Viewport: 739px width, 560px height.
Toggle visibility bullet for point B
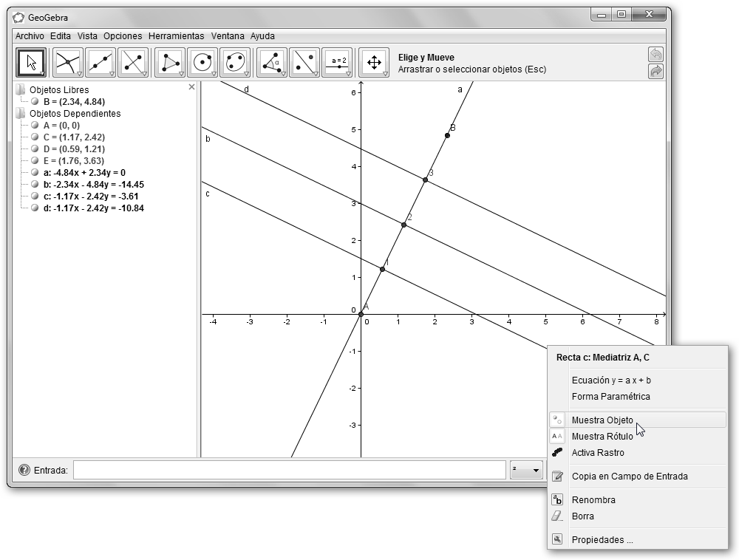click(35, 102)
